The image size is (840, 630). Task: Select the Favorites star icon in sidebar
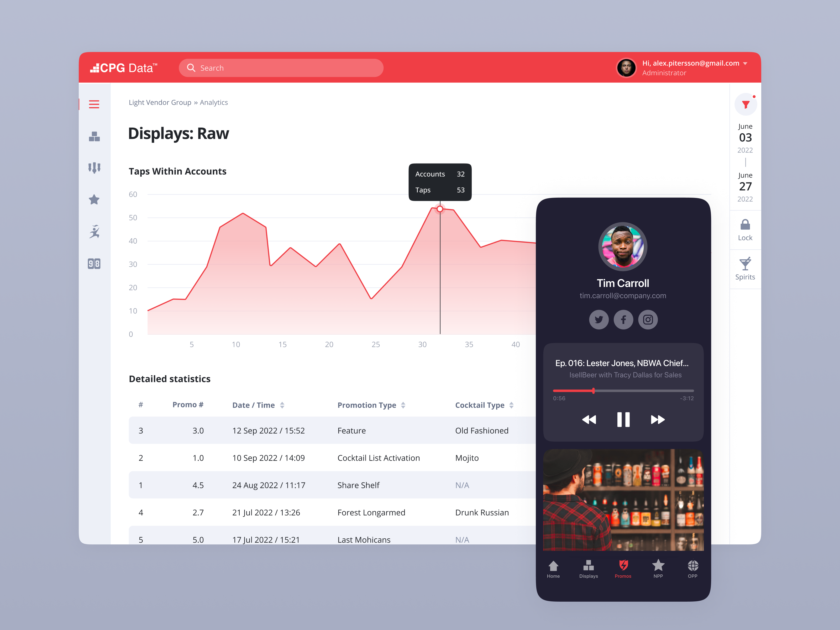(x=94, y=199)
